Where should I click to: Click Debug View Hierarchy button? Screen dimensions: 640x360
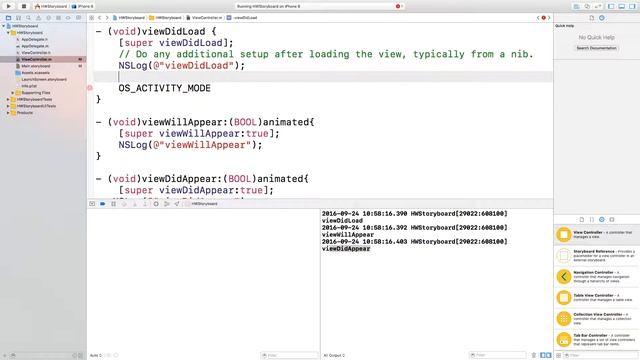point(156,204)
